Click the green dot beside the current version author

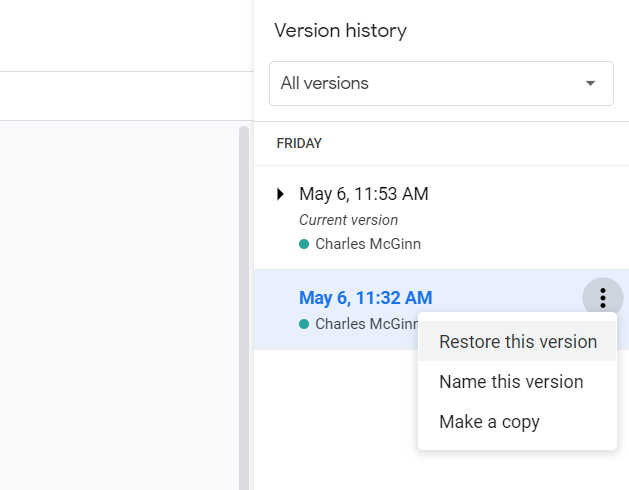click(304, 244)
